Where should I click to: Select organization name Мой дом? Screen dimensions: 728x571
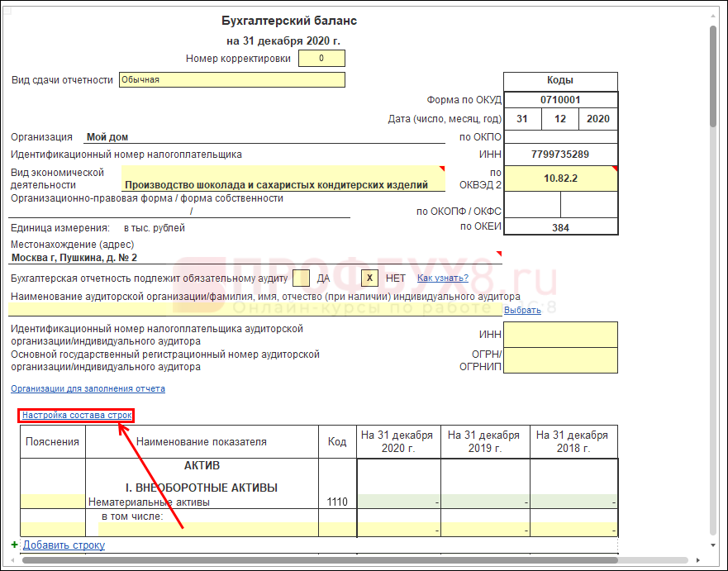coord(107,137)
